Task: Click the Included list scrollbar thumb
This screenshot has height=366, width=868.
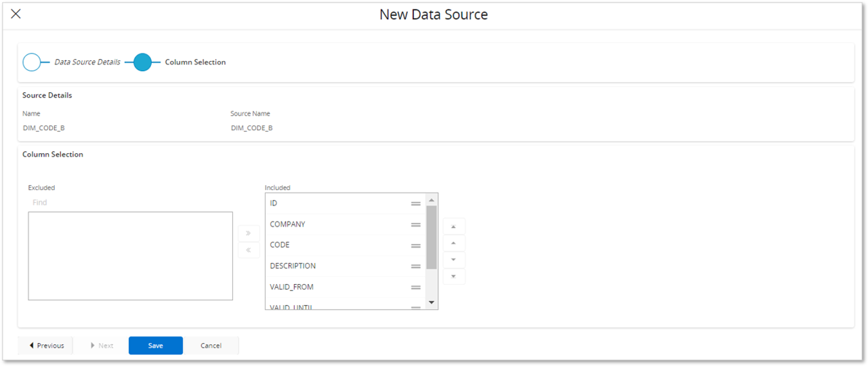Action: 432,237
